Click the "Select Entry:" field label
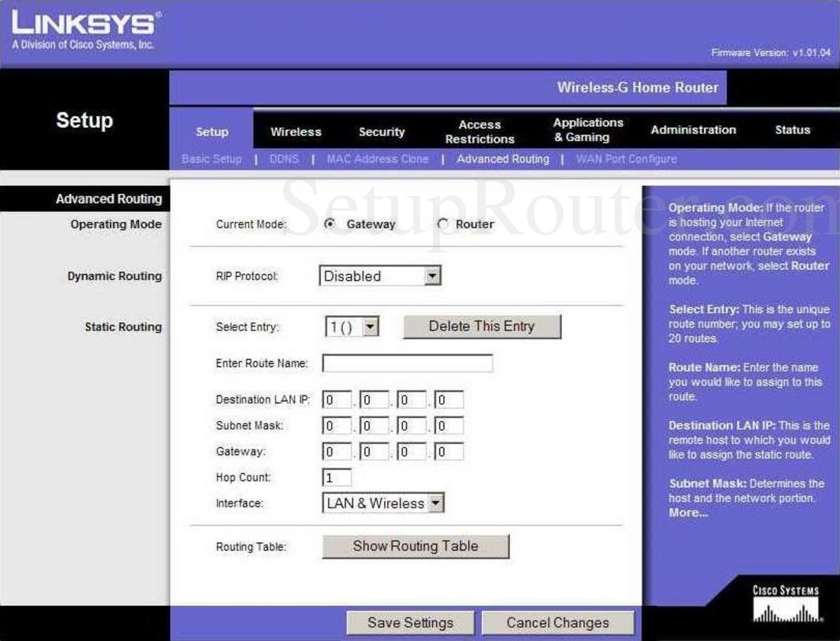The height and width of the screenshot is (641, 840). tap(247, 327)
